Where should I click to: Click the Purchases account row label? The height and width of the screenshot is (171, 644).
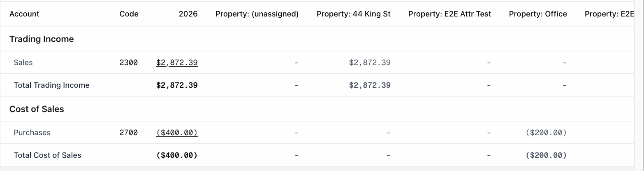click(32, 133)
